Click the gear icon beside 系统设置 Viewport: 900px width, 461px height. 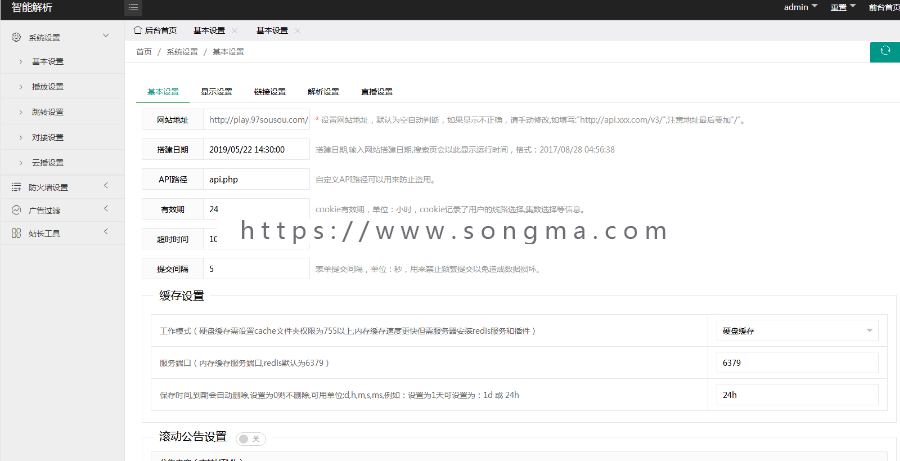tap(17, 37)
